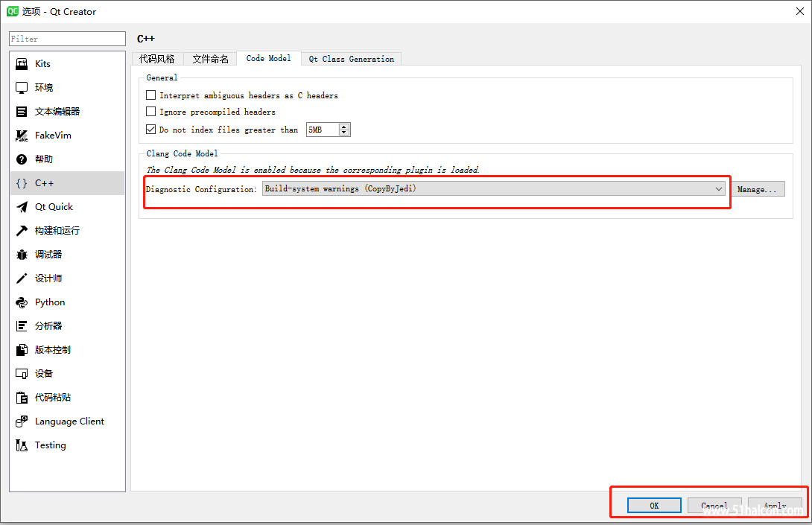Select the Kits label in sidebar
Viewport: 812px width, 525px height.
[x=42, y=64]
